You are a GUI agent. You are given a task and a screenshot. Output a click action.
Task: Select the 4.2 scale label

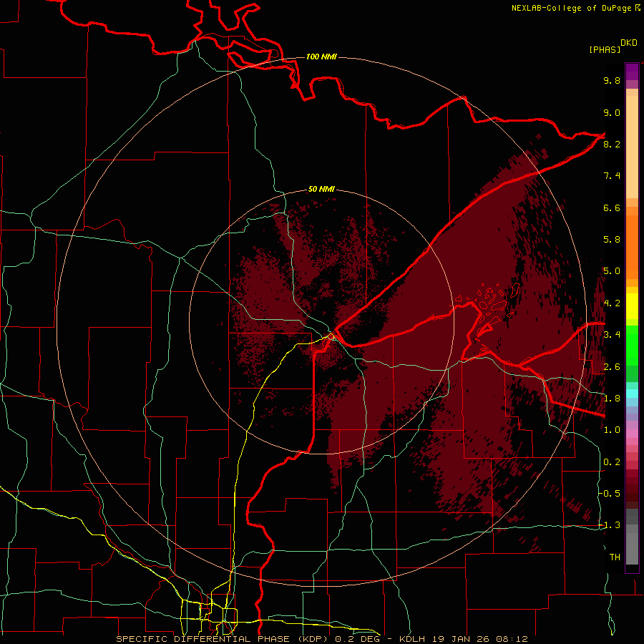(x=612, y=303)
